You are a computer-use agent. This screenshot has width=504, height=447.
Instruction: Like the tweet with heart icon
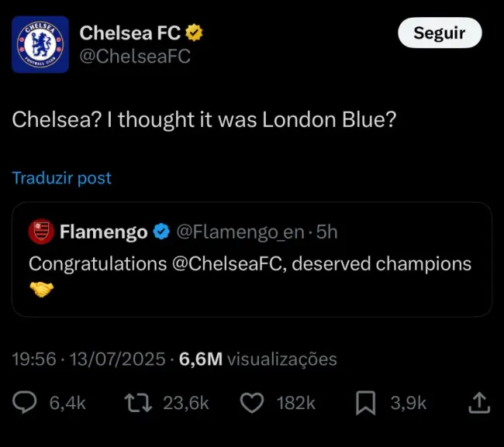tap(252, 402)
